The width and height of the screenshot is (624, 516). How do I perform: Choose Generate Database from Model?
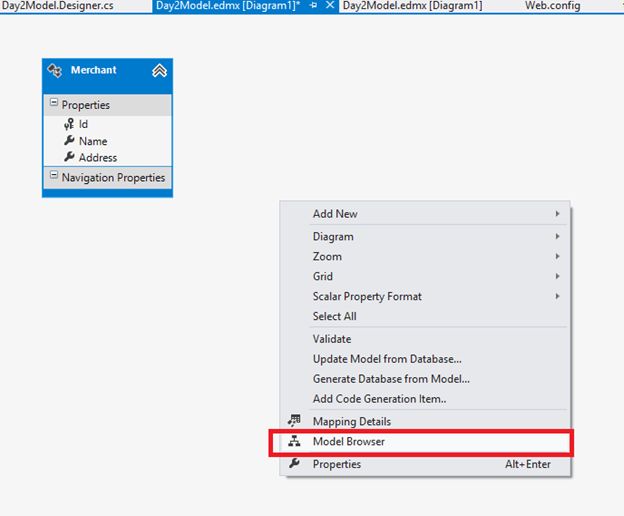click(x=391, y=379)
